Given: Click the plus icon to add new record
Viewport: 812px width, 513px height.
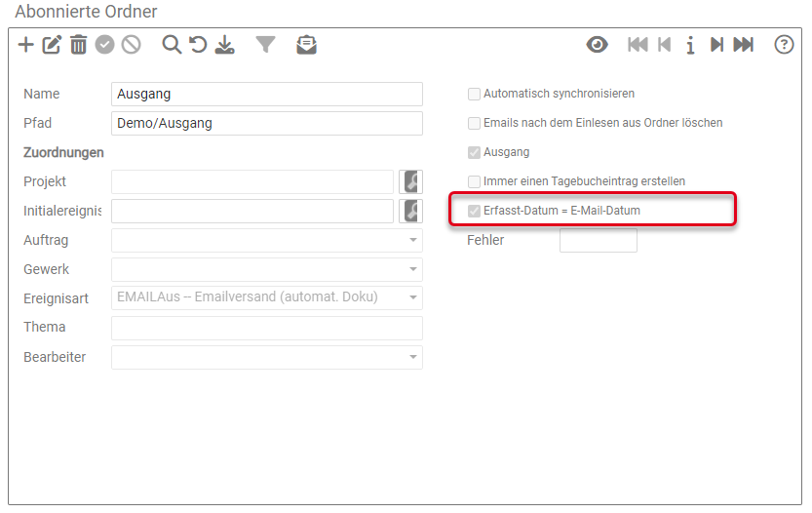Looking at the screenshot, I should [x=26, y=45].
